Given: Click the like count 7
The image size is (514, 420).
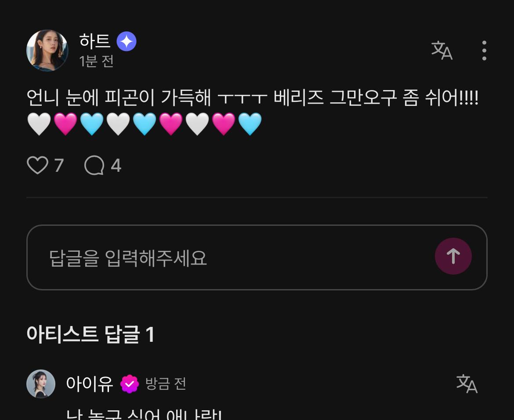Looking at the screenshot, I should tap(59, 165).
